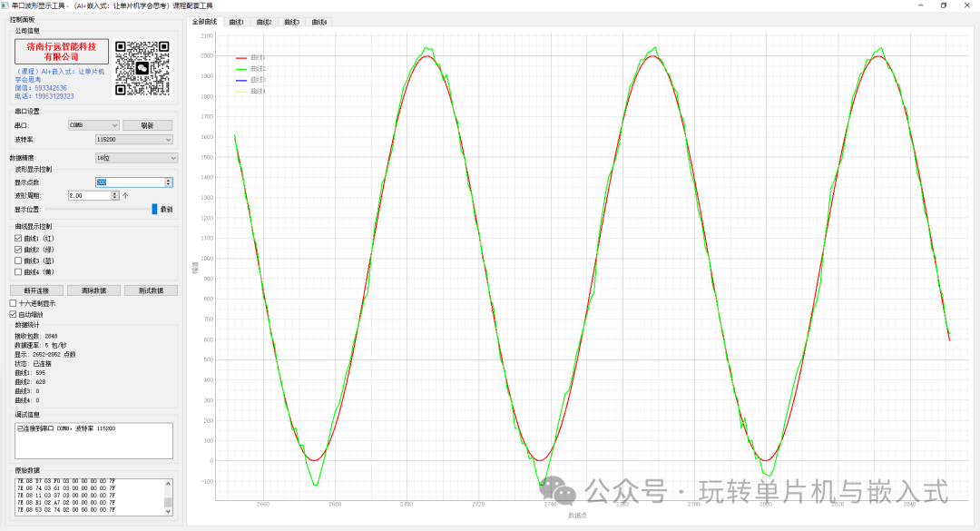980x531 pixels.
Task: Click the 清除数据 clear data button
Action: click(93, 290)
